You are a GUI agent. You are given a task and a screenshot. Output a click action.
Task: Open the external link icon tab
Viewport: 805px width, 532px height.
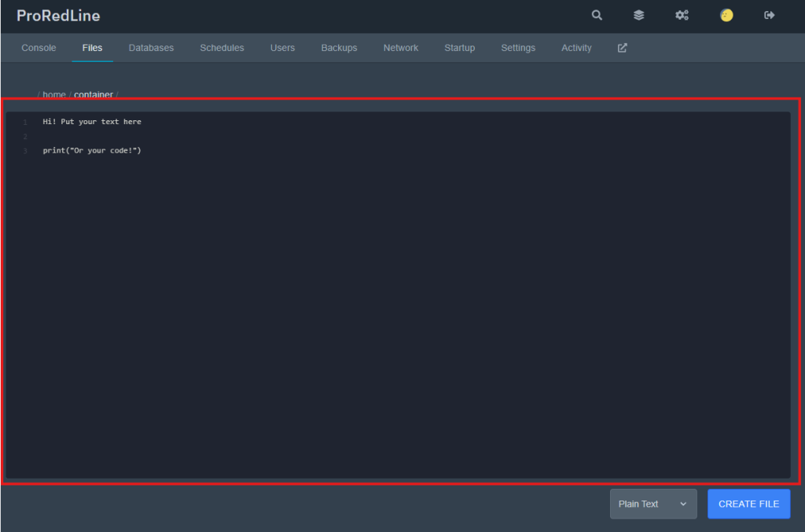click(623, 48)
